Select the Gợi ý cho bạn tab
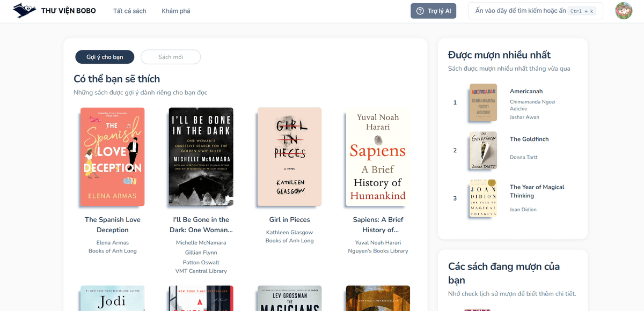Viewport: 644px width, 311px height. pyautogui.click(x=105, y=57)
